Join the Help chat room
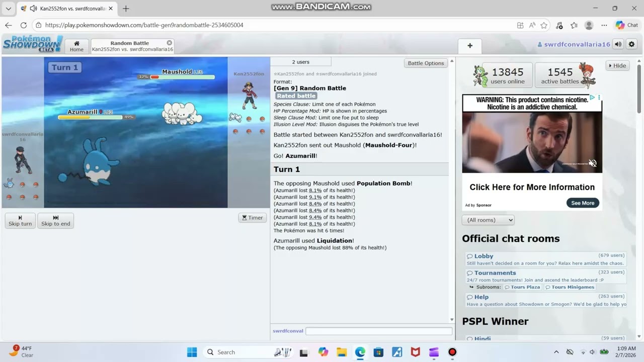 pyautogui.click(x=545, y=300)
